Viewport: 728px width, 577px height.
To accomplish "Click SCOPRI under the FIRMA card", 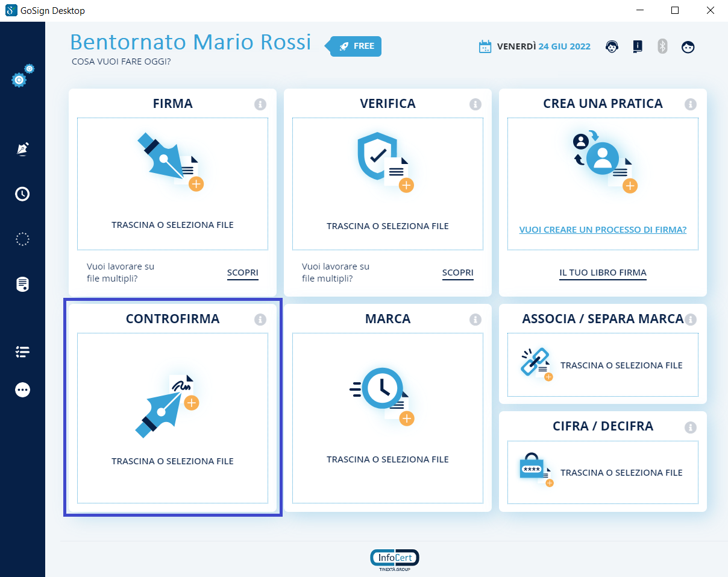I will [x=243, y=273].
